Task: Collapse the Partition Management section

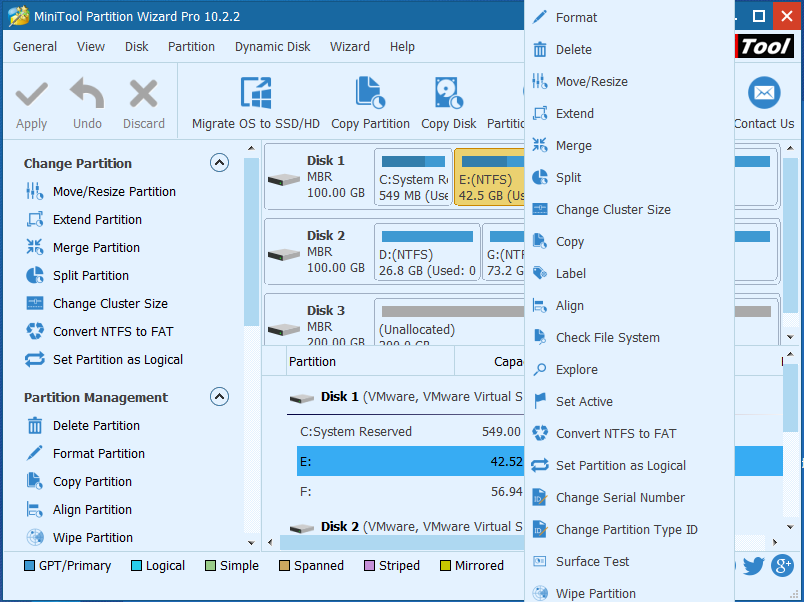Action: (x=219, y=397)
